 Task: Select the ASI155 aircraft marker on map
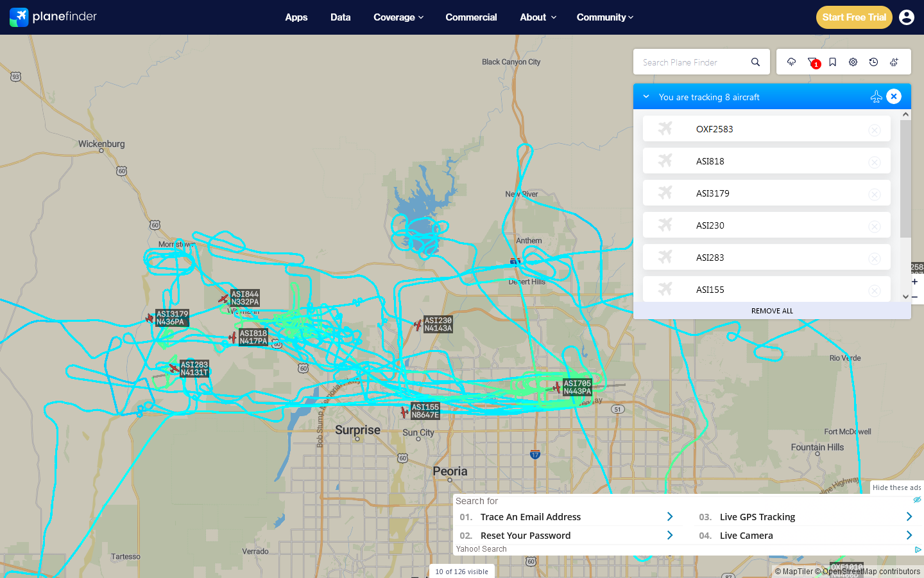pyautogui.click(x=404, y=412)
